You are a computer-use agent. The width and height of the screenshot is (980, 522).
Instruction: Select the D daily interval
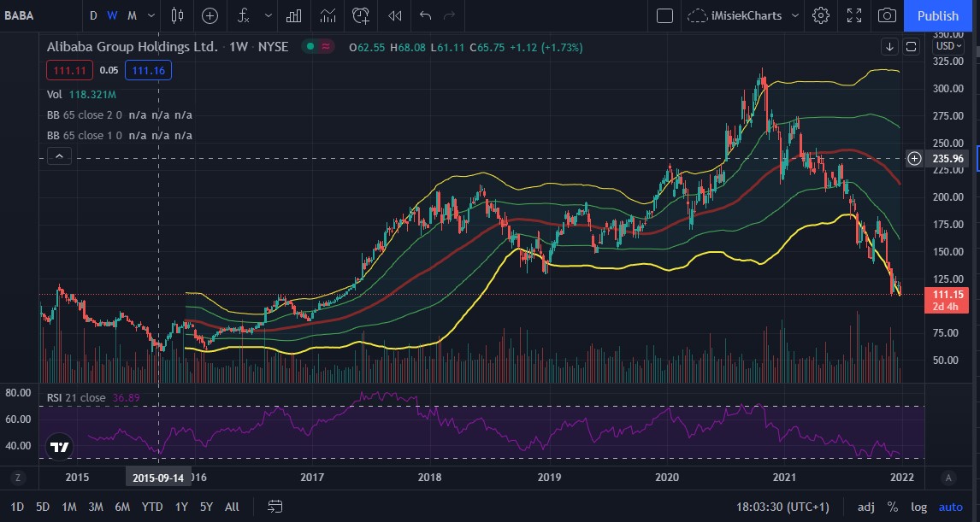tap(93, 15)
